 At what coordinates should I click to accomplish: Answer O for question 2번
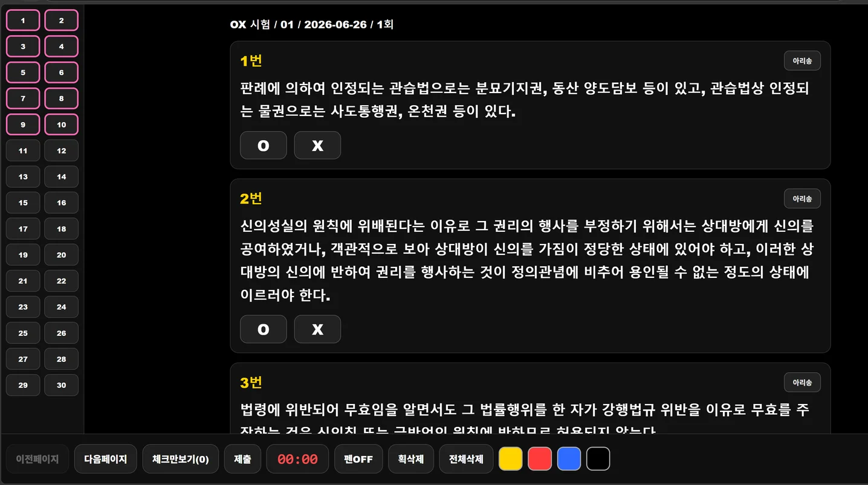click(x=264, y=329)
